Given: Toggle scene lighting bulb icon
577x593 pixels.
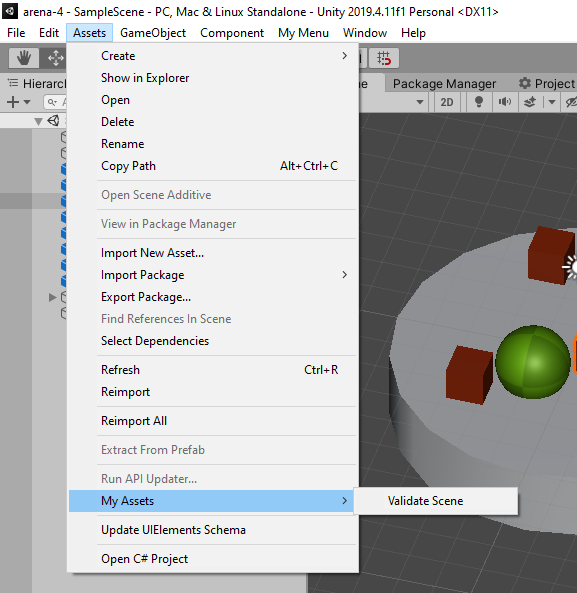Looking at the screenshot, I should click(479, 102).
